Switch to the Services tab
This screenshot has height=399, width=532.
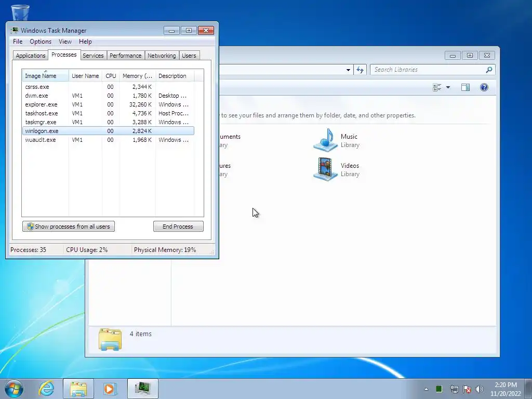[93, 56]
